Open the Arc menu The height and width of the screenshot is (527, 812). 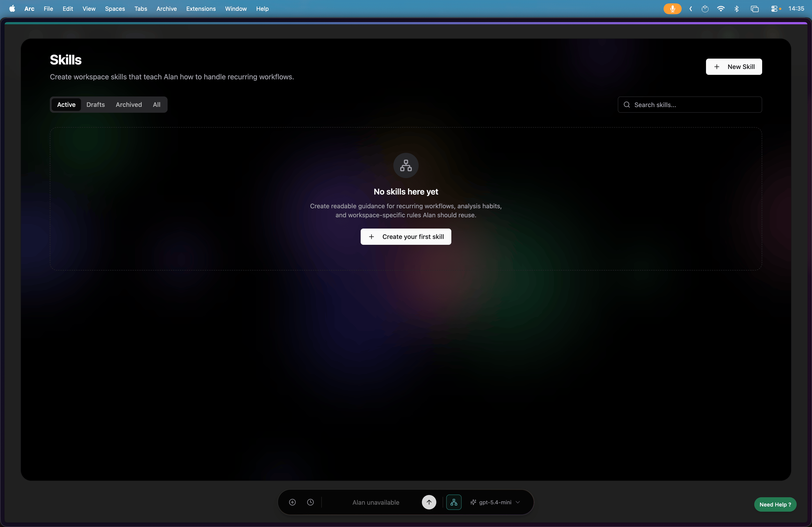29,9
